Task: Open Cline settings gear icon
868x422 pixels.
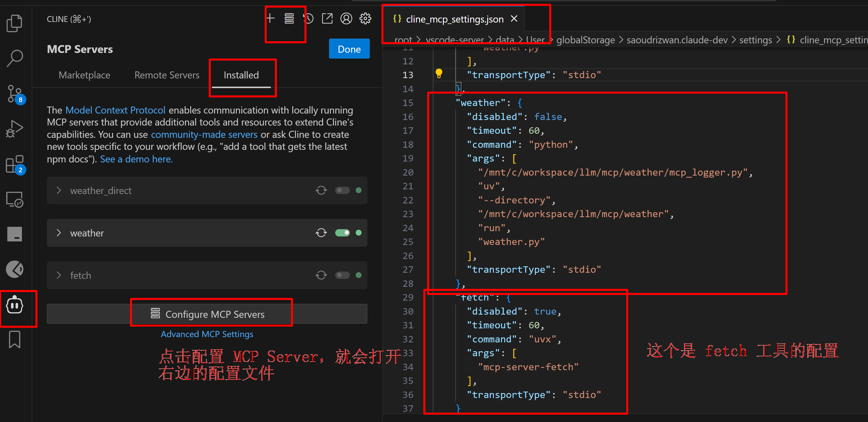Action: pos(365,18)
